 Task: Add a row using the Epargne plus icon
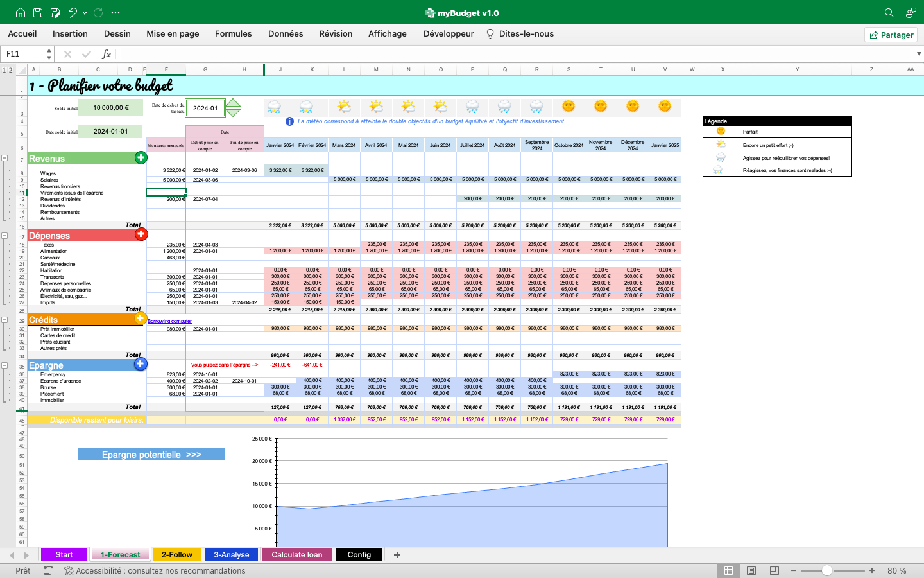pos(140,363)
